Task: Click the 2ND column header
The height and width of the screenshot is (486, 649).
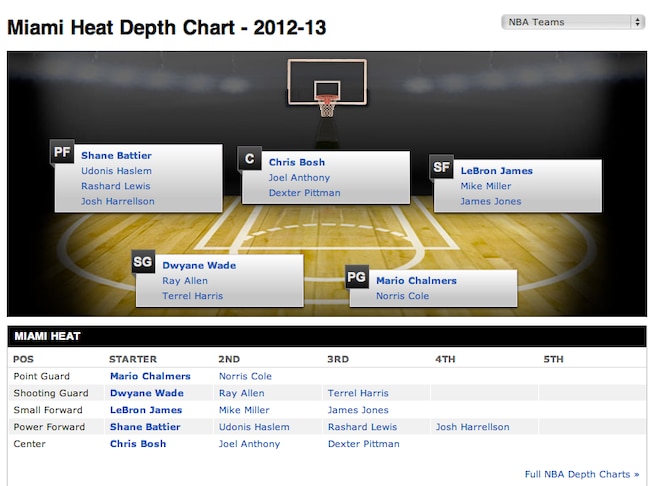Action: pyautogui.click(x=229, y=359)
